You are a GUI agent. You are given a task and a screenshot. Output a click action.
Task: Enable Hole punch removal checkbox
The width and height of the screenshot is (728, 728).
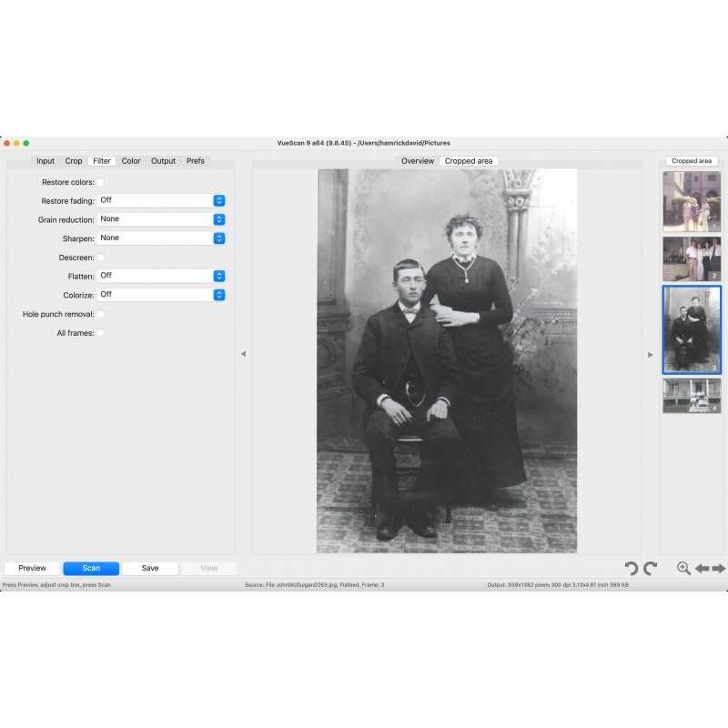click(101, 314)
